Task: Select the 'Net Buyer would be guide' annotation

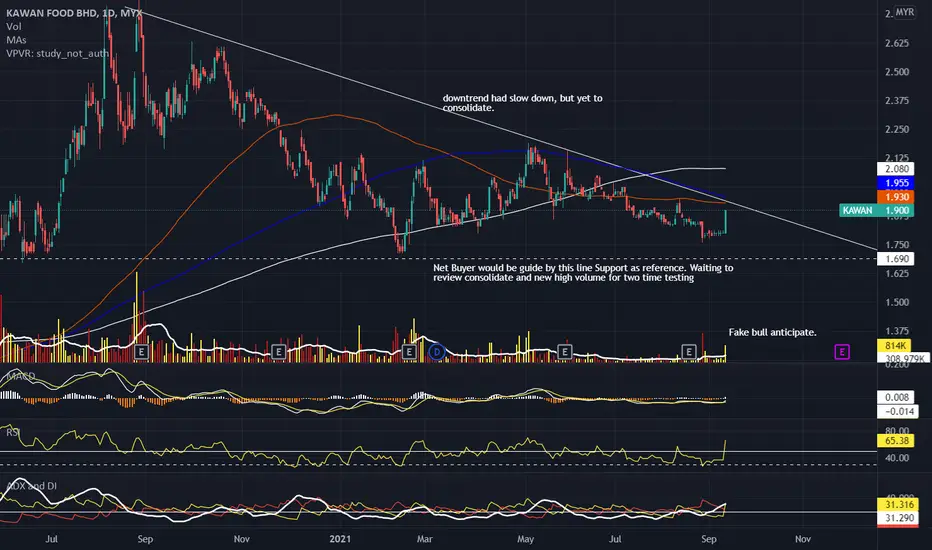Action: tap(583, 272)
